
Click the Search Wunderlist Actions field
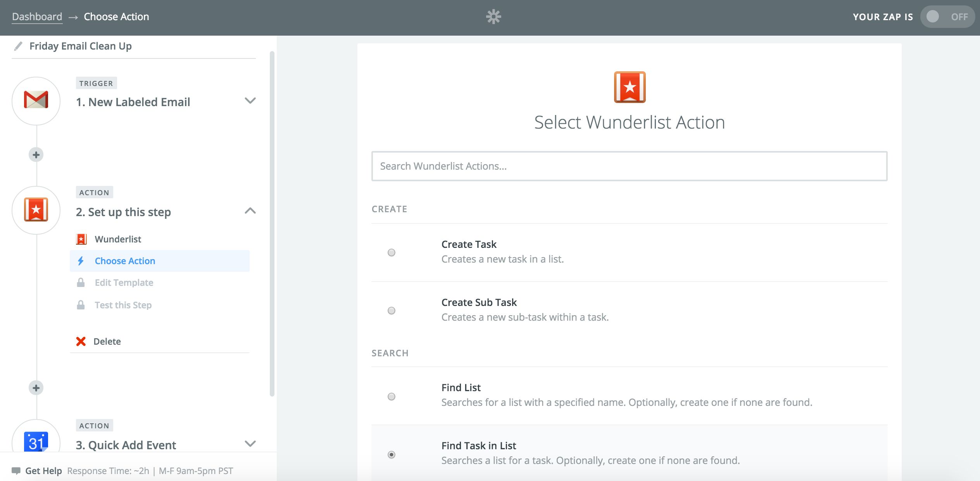(x=629, y=166)
